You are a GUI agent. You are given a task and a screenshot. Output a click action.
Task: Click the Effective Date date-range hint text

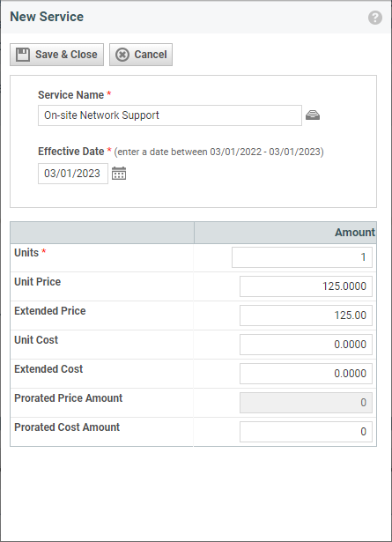pos(218,152)
